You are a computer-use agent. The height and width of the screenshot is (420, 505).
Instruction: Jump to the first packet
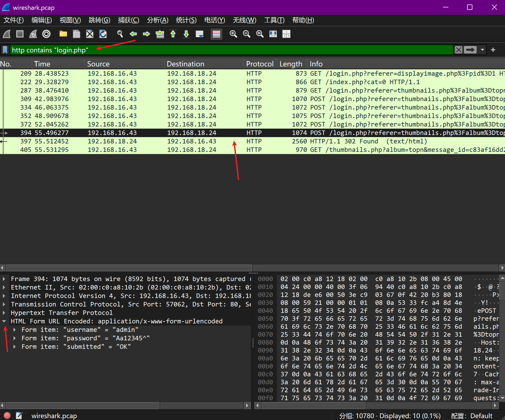(x=173, y=34)
